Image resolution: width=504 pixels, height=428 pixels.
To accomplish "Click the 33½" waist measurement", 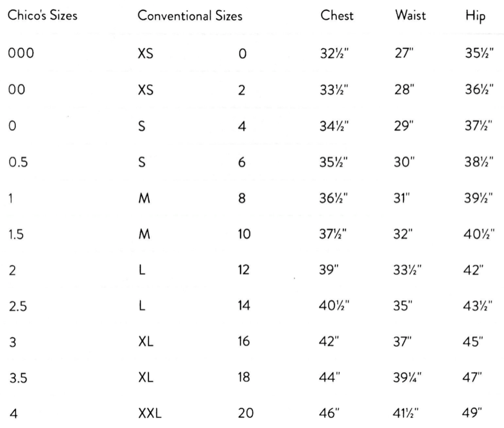I will click(x=407, y=270).
